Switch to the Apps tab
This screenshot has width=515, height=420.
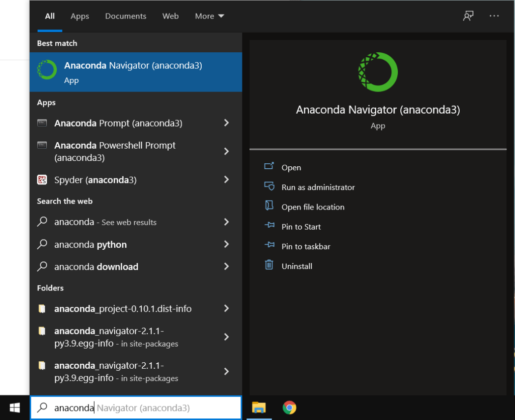click(79, 16)
